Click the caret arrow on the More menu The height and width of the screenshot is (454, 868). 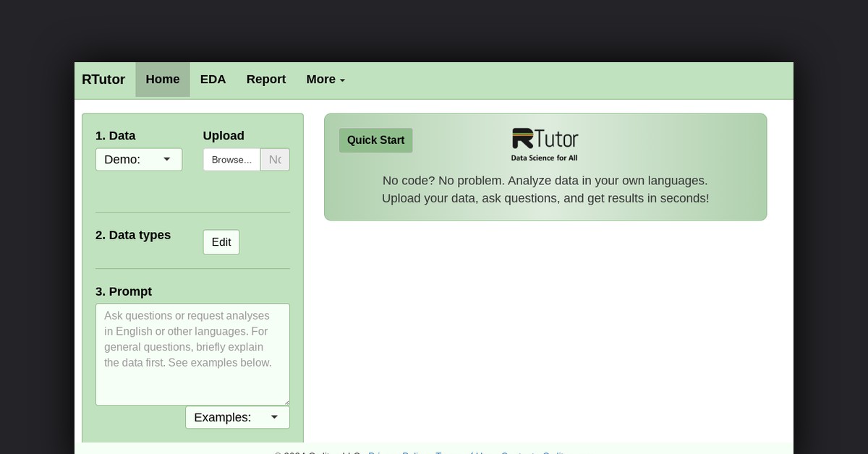(x=342, y=81)
